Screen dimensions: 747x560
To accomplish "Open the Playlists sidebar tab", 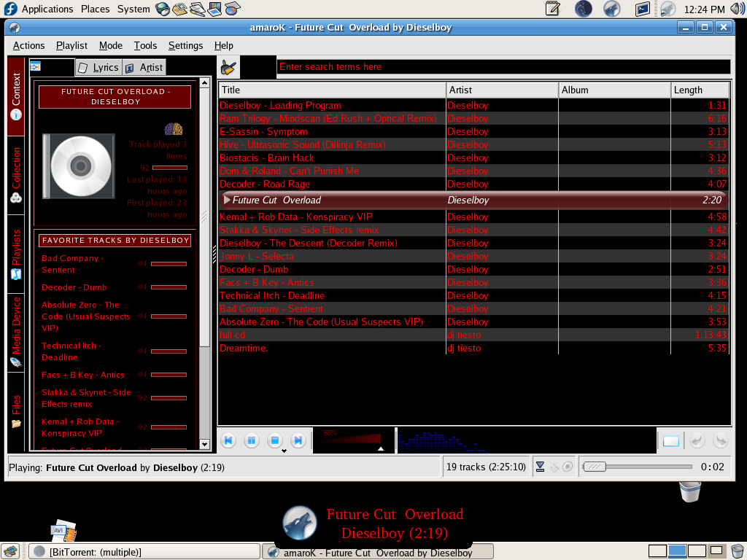I will (x=16, y=254).
